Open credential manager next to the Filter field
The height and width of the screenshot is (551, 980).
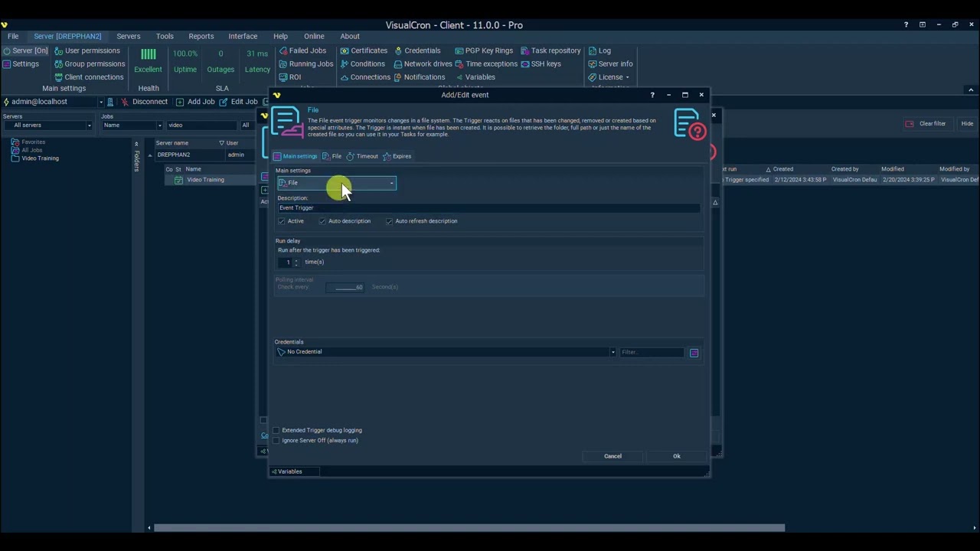[x=694, y=353]
